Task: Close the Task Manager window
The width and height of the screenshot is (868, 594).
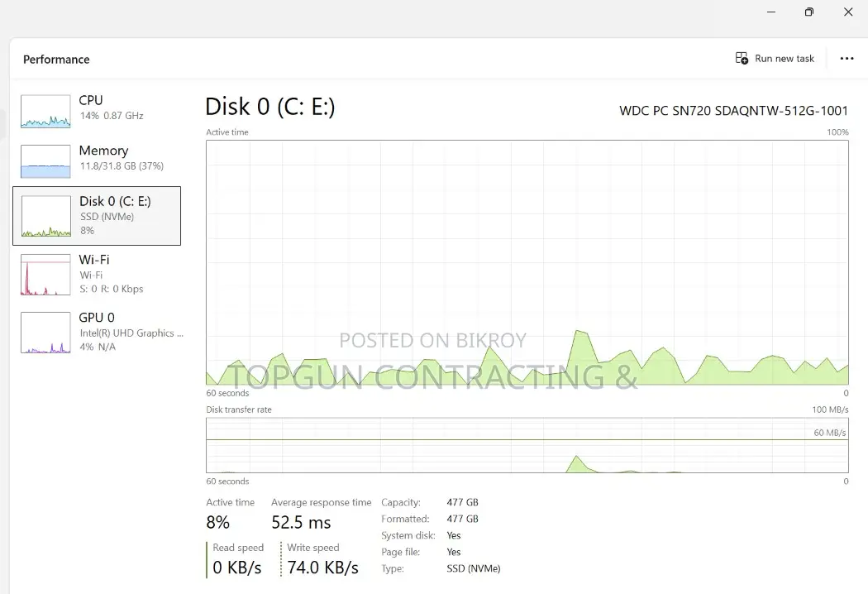Action: click(848, 12)
